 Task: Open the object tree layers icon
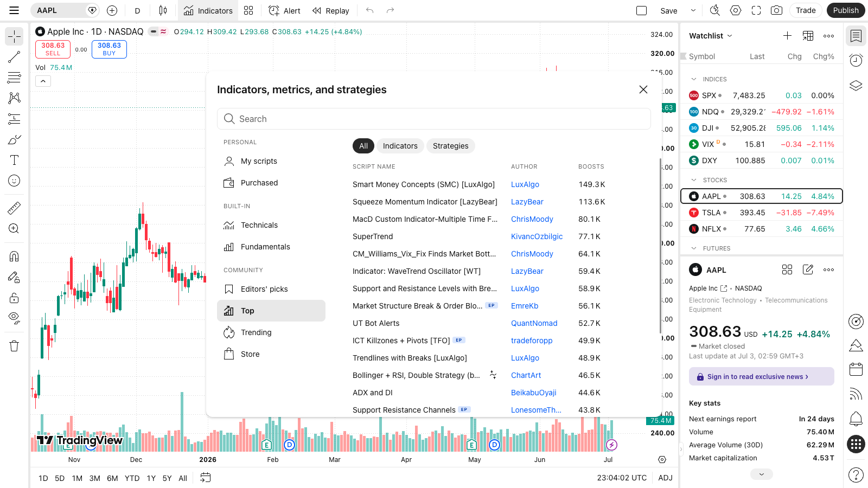[856, 86]
